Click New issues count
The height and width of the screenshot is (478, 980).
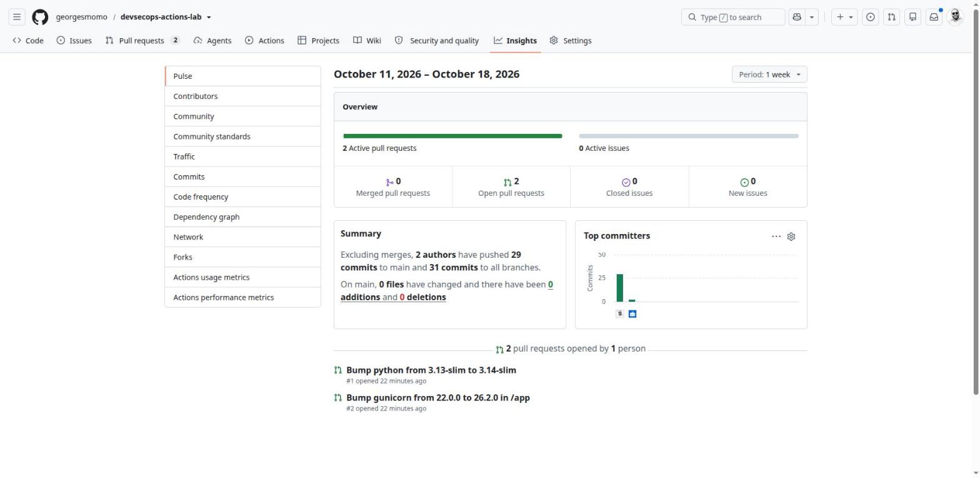[x=748, y=186]
